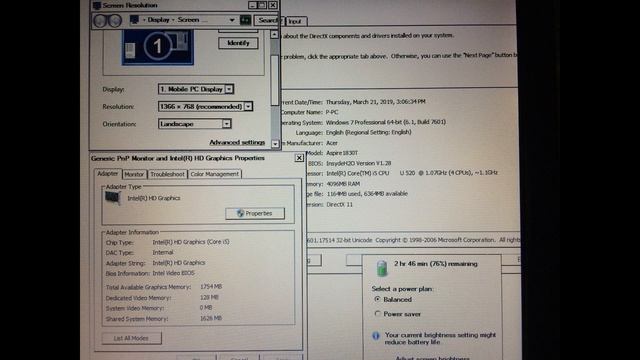Click the 'InsydeH2O Version V1.28' BIOS text

point(359,163)
